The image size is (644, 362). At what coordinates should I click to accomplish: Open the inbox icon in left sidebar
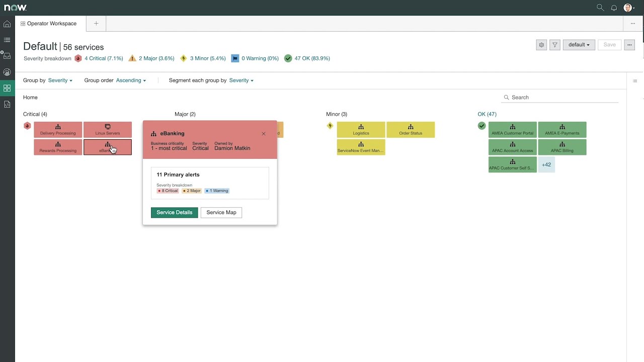click(7, 56)
